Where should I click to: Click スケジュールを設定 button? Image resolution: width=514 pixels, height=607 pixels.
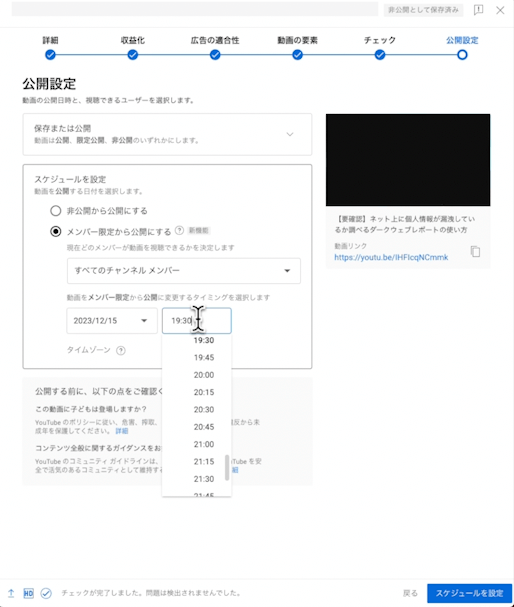click(x=469, y=593)
